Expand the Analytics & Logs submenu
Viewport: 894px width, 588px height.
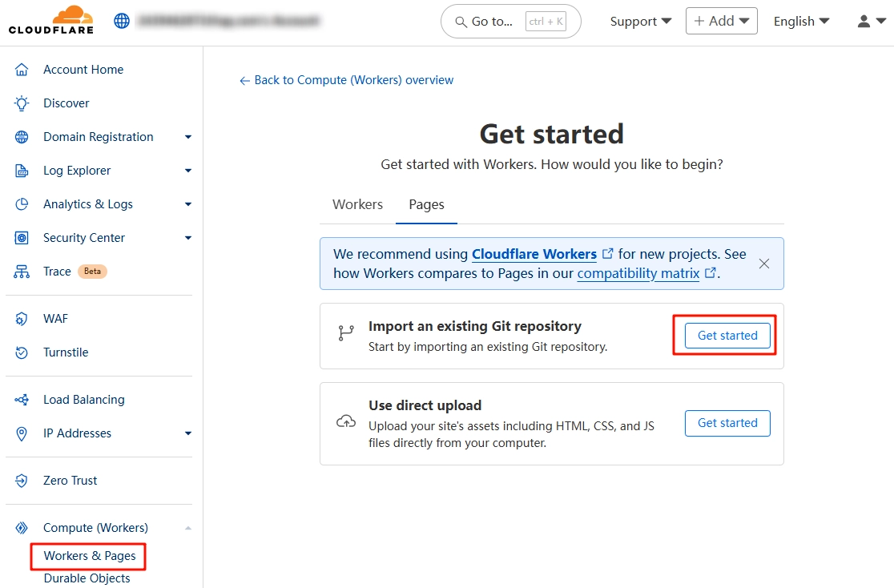[x=188, y=204]
